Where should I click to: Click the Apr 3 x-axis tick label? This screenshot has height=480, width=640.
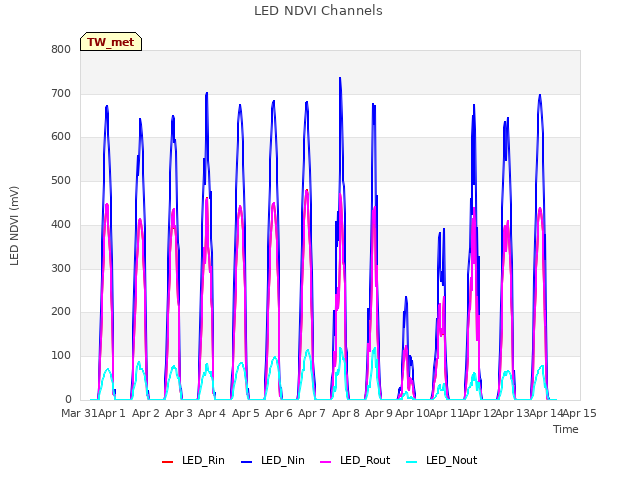[179, 413]
